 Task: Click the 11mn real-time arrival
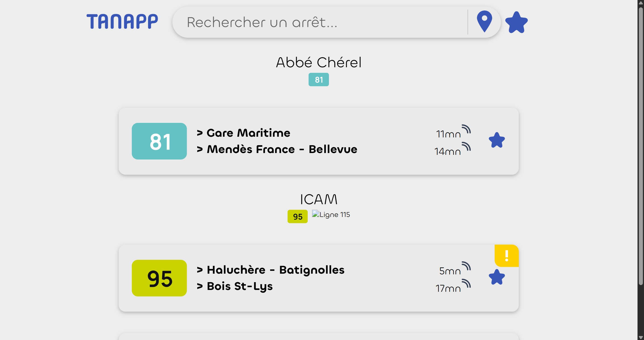pos(449,134)
